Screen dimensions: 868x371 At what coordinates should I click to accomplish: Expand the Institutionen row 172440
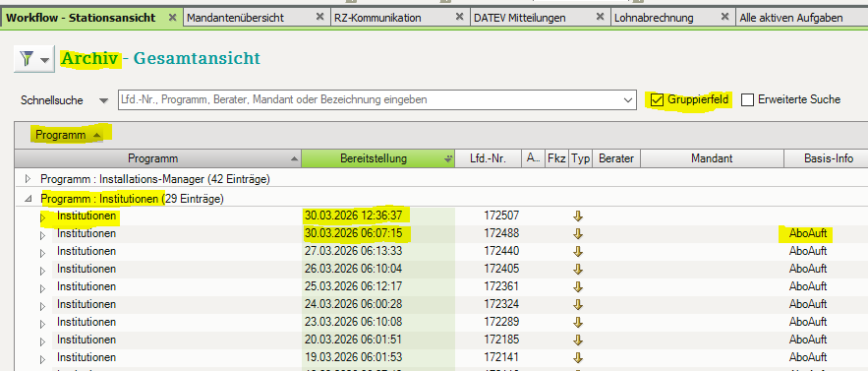point(43,254)
